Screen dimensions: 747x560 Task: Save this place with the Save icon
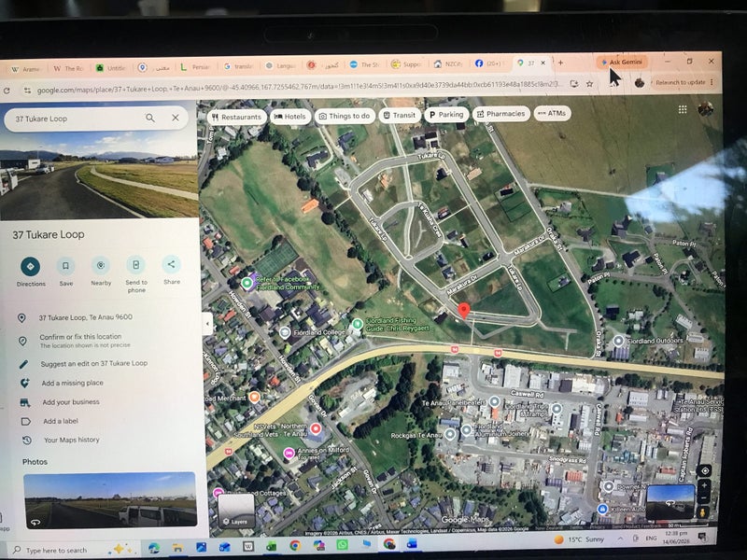click(x=65, y=266)
